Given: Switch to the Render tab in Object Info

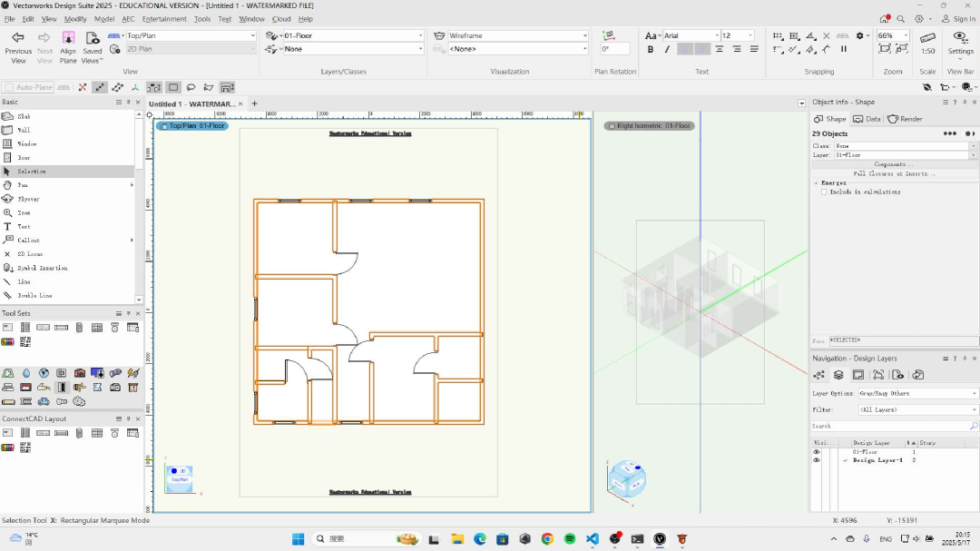Looking at the screenshot, I should pos(905,119).
